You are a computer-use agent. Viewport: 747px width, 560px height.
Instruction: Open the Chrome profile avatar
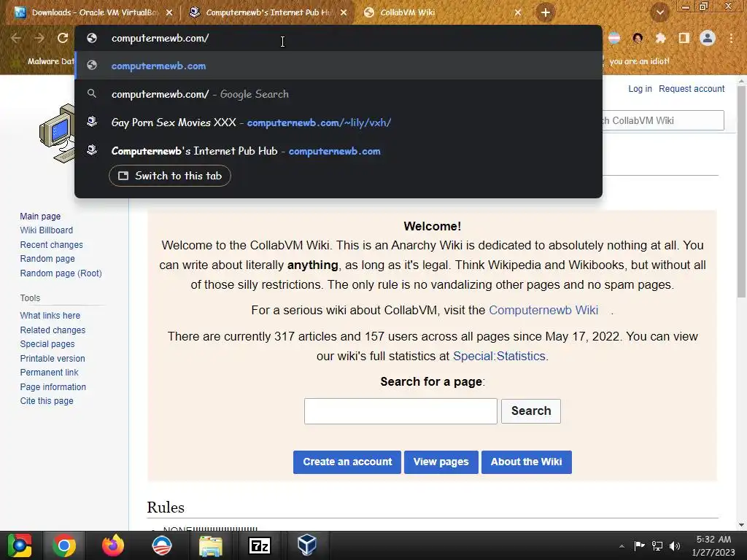tap(708, 38)
